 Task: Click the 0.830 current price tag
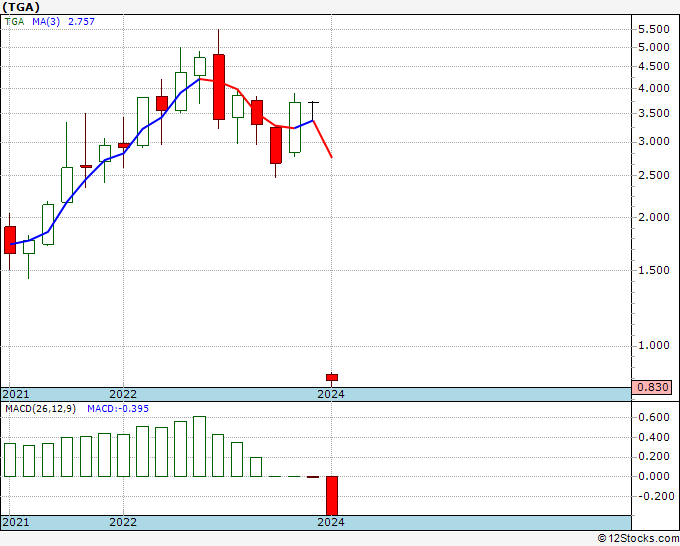click(652, 387)
